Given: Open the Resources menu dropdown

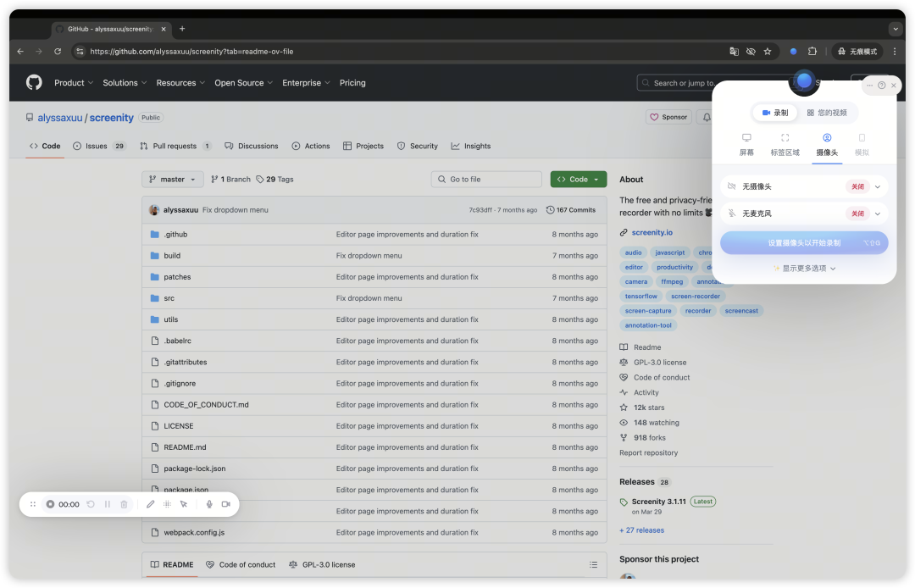Looking at the screenshot, I should coord(180,83).
